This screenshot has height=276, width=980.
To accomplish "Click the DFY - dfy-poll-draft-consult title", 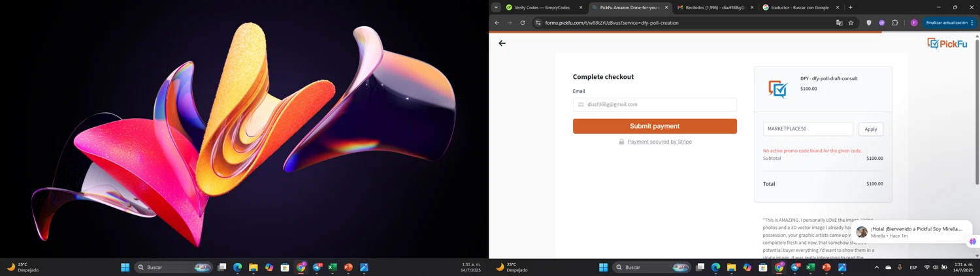I will tap(829, 79).
